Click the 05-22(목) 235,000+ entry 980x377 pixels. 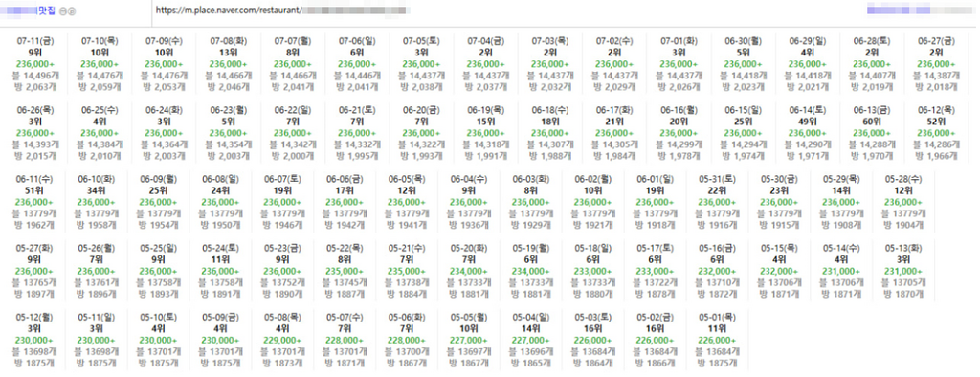[344, 270]
